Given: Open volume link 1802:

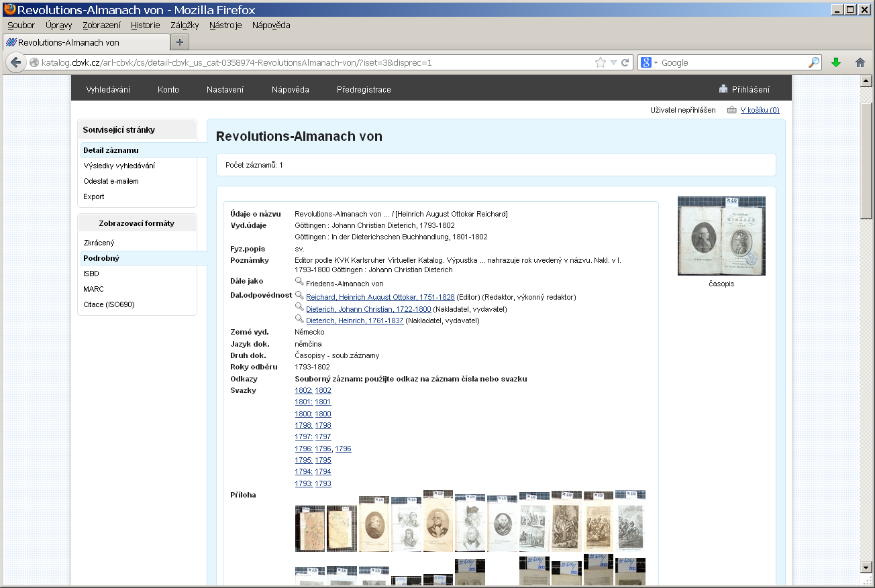Looking at the screenshot, I should pos(304,390).
